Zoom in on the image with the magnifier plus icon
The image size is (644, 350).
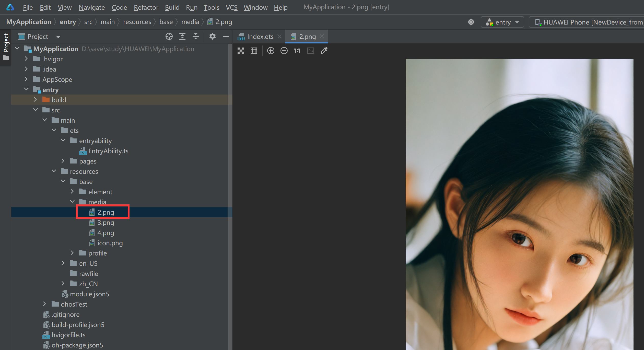271,50
